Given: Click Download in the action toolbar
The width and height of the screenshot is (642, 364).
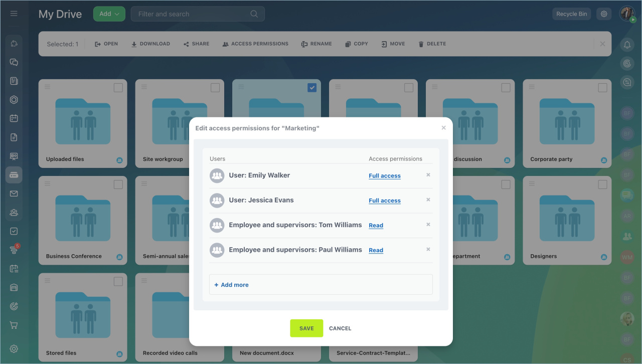Looking at the screenshot, I should tap(150, 44).
